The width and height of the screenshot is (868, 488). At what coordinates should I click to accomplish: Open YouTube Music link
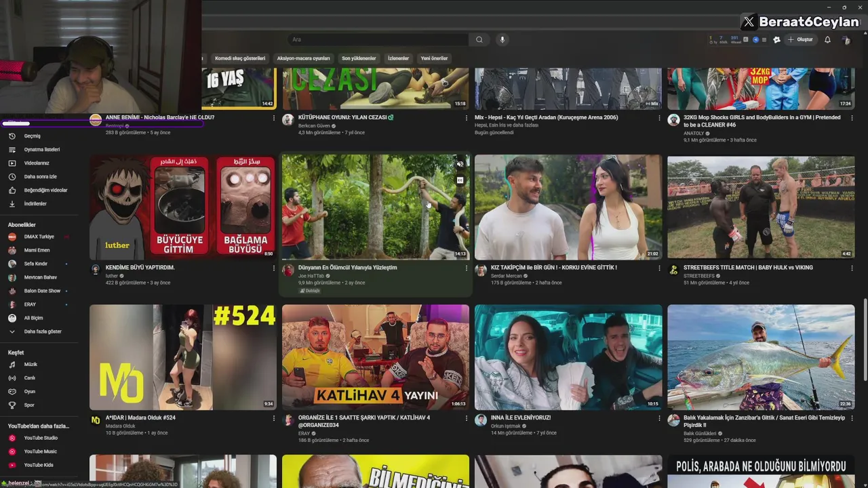40,451
